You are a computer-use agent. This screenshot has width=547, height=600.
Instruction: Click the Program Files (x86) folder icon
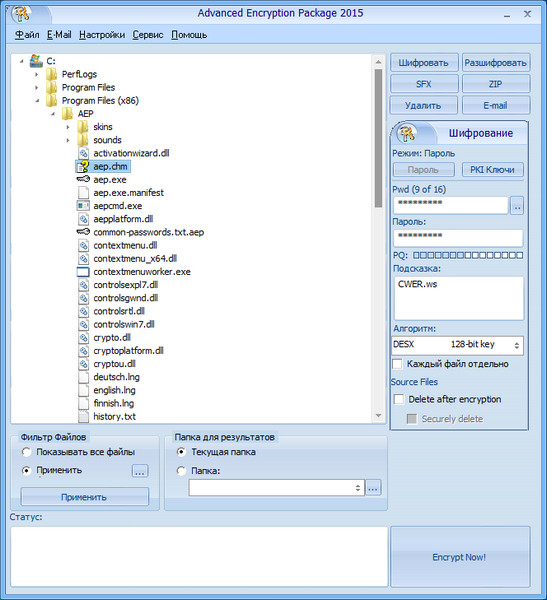point(52,101)
